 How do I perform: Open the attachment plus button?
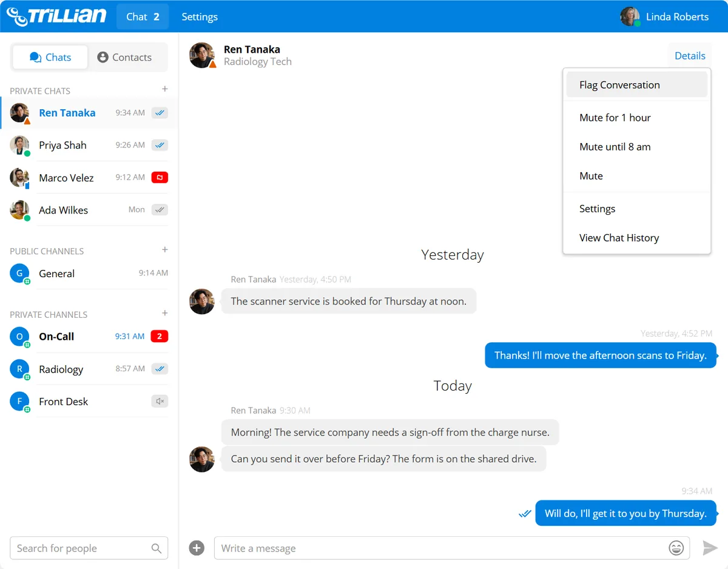[197, 548]
